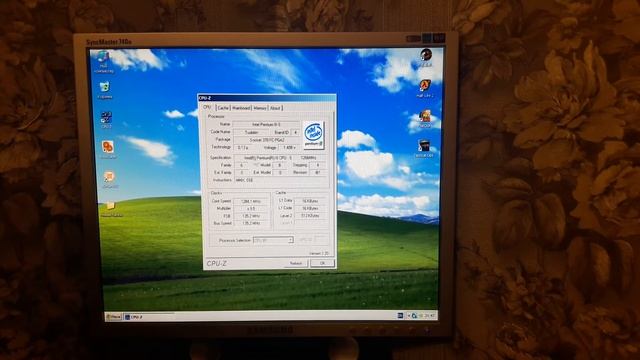Switch to the Memory tab
This screenshot has width=640, height=360.
[260, 108]
